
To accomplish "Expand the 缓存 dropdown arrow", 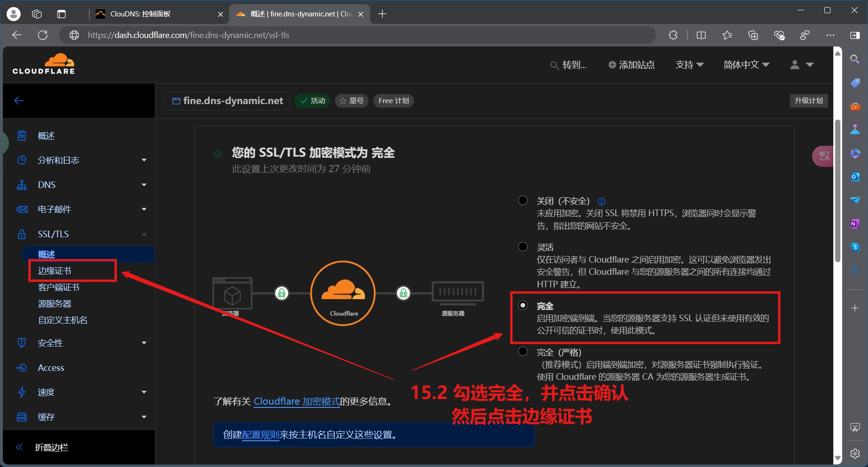I will (144, 417).
